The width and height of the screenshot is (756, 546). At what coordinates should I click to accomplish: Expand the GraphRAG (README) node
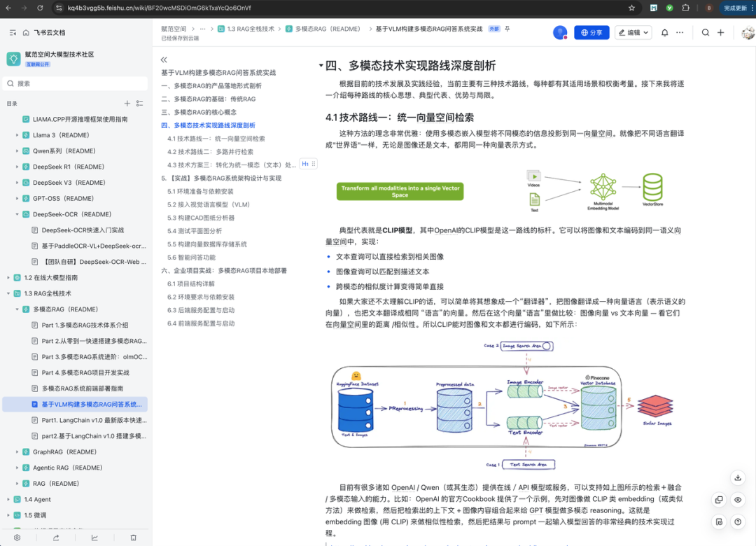tap(17, 452)
